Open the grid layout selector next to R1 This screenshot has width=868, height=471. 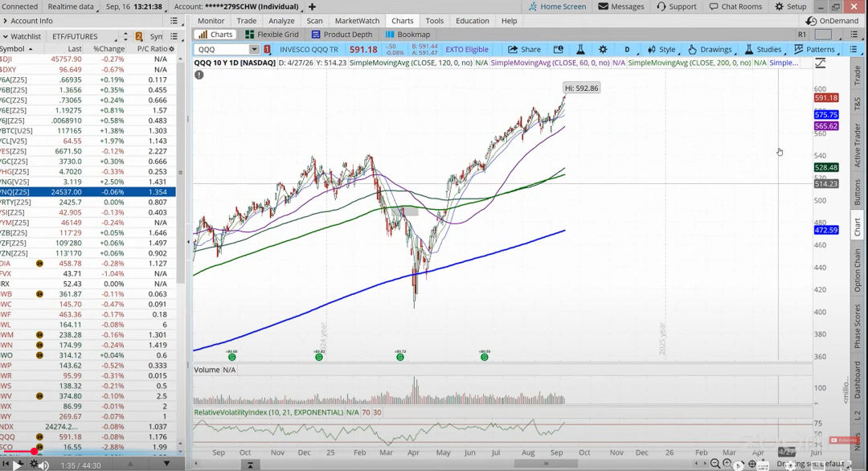pos(823,35)
